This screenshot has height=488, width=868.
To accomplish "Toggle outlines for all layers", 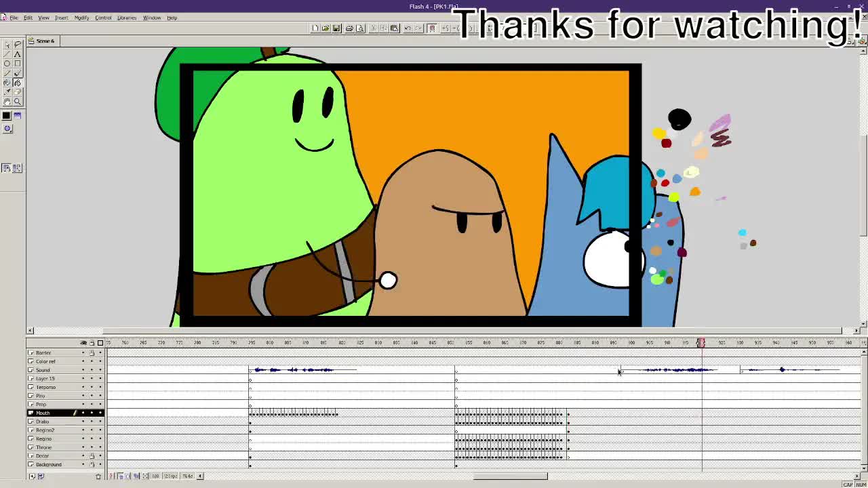I will coord(100,343).
